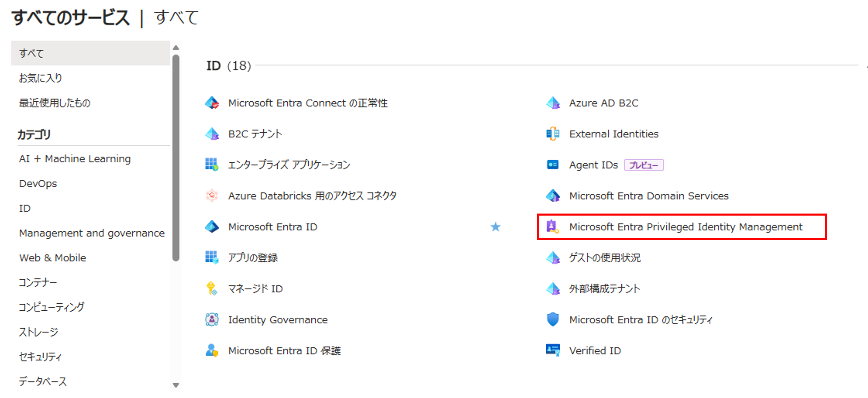
Task: Toggle favorite star for Microsoft Entra ID
Action: pos(495,227)
